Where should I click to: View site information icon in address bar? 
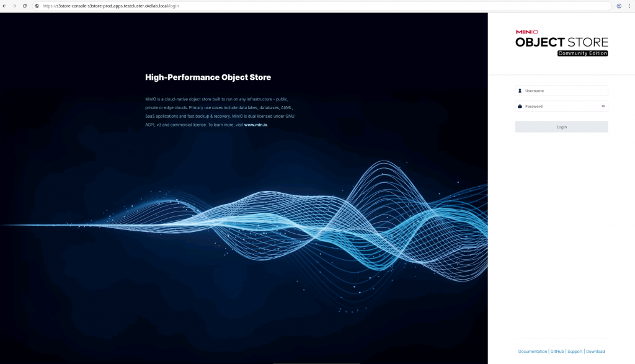tap(37, 6)
